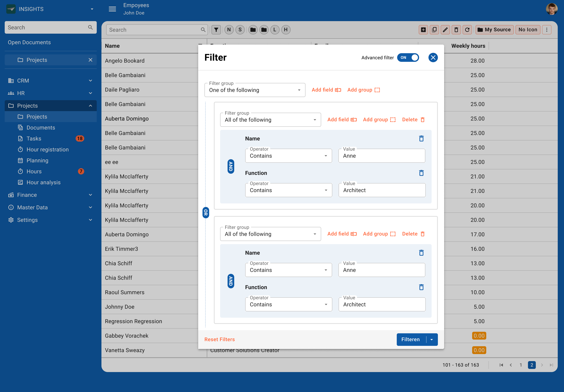Click the edit pencil icon
The height and width of the screenshot is (392, 564).
(x=445, y=30)
